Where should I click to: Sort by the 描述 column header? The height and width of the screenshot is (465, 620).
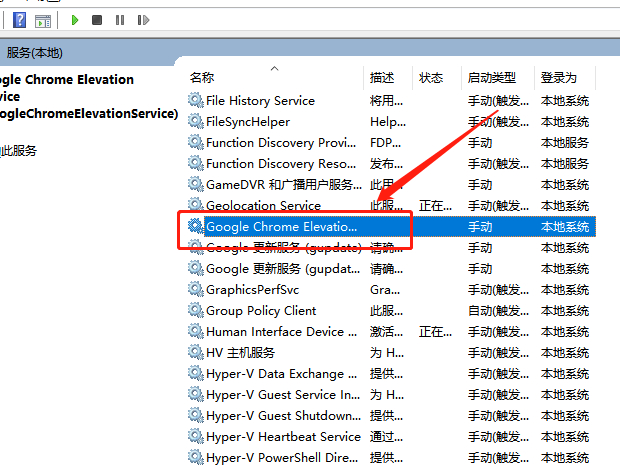[x=382, y=78]
